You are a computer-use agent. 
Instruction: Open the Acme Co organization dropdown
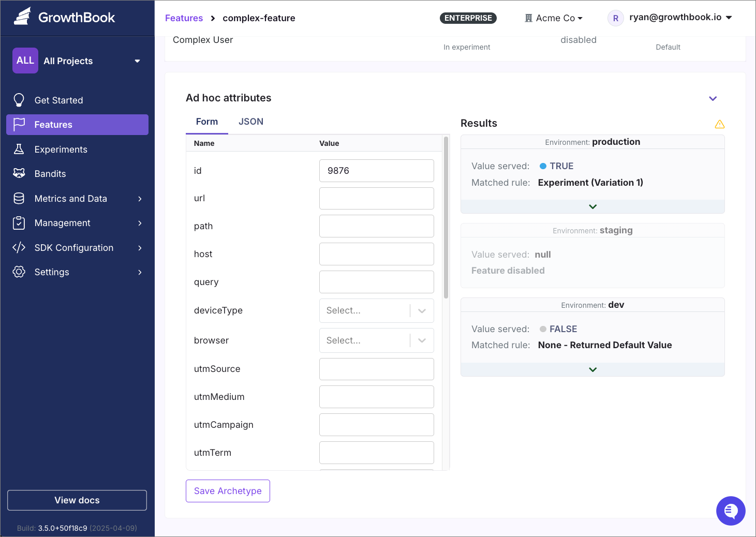pyautogui.click(x=554, y=18)
